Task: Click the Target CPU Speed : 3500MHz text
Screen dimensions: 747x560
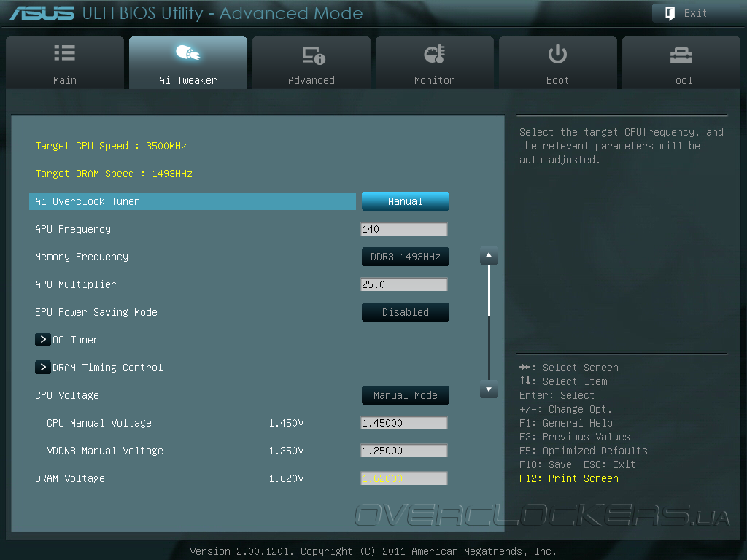Action: coord(111,146)
